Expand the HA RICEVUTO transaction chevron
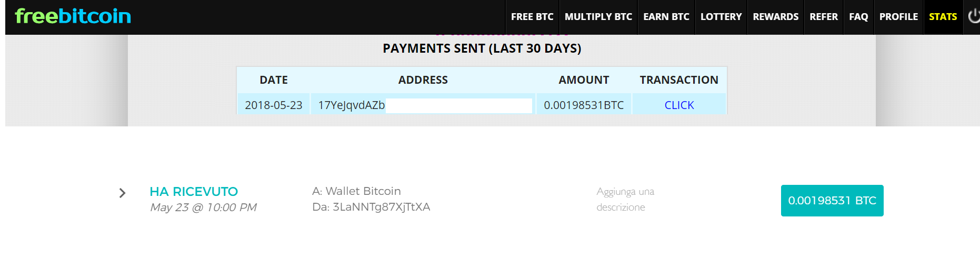 click(x=122, y=193)
